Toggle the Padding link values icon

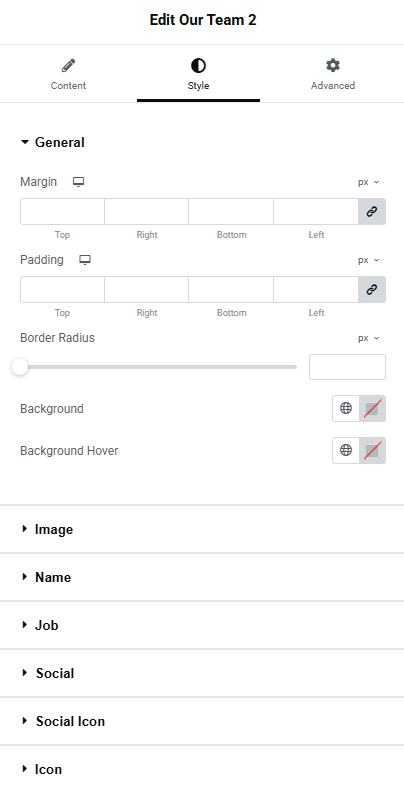[x=371, y=290]
